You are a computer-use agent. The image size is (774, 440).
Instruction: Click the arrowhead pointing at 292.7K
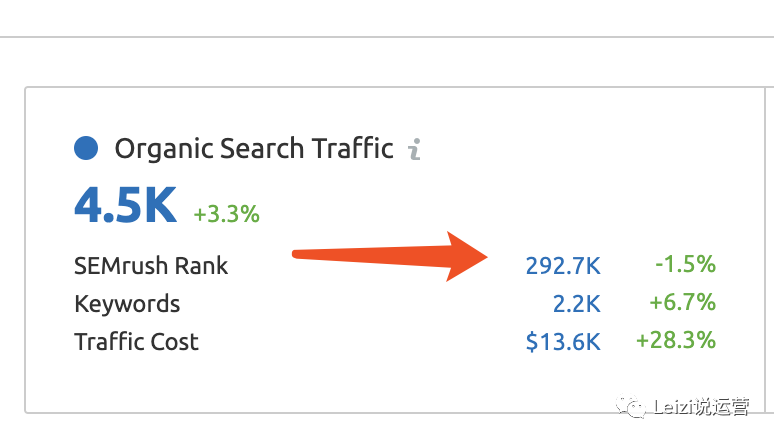click(466, 256)
